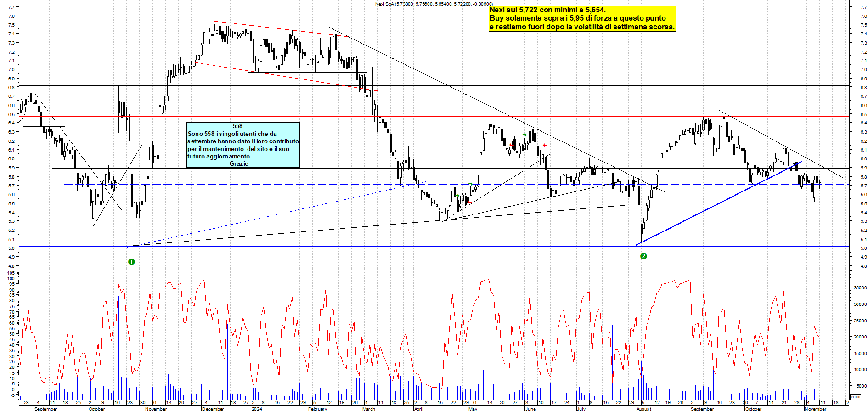Click the 'April' month label on time axis

pyautogui.click(x=418, y=409)
